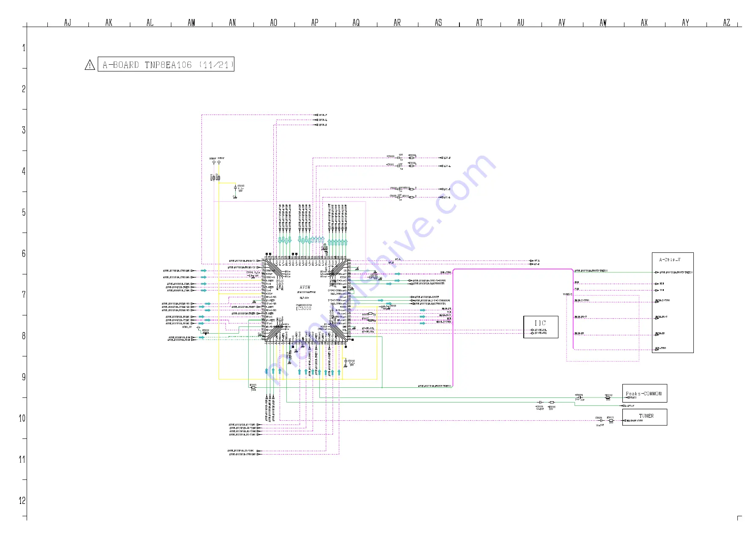The image size is (756, 534).
Task: Click column grid label AJ
Action: 68,22
